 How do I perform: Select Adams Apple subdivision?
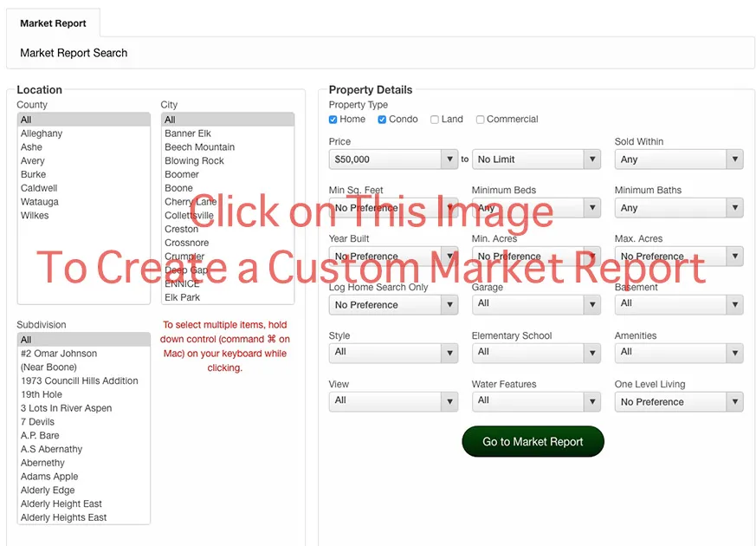(84, 477)
